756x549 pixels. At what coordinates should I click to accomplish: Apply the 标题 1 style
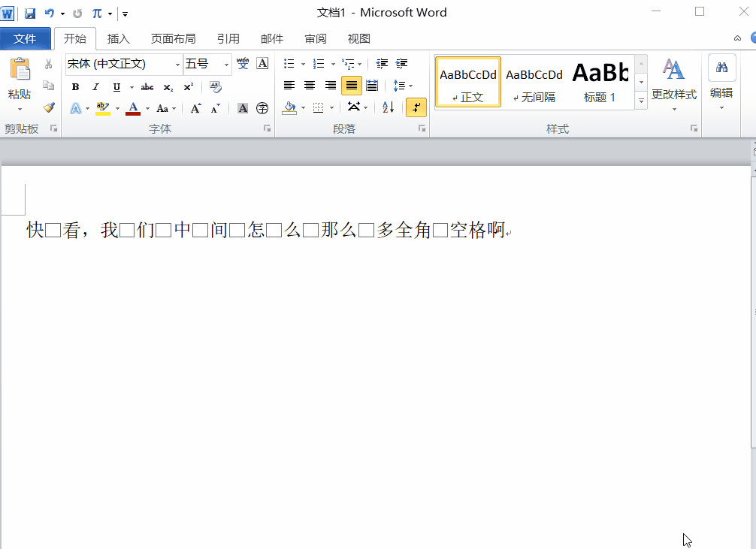pyautogui.click(x=600, y=82)
